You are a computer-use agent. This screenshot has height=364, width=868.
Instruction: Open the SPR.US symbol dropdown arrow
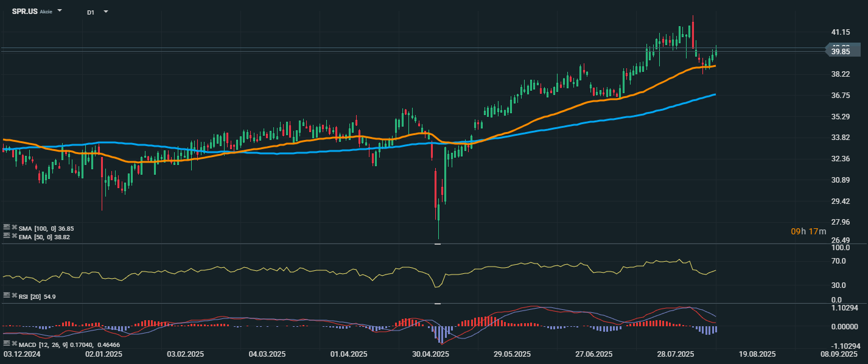(x=60, y=11)
